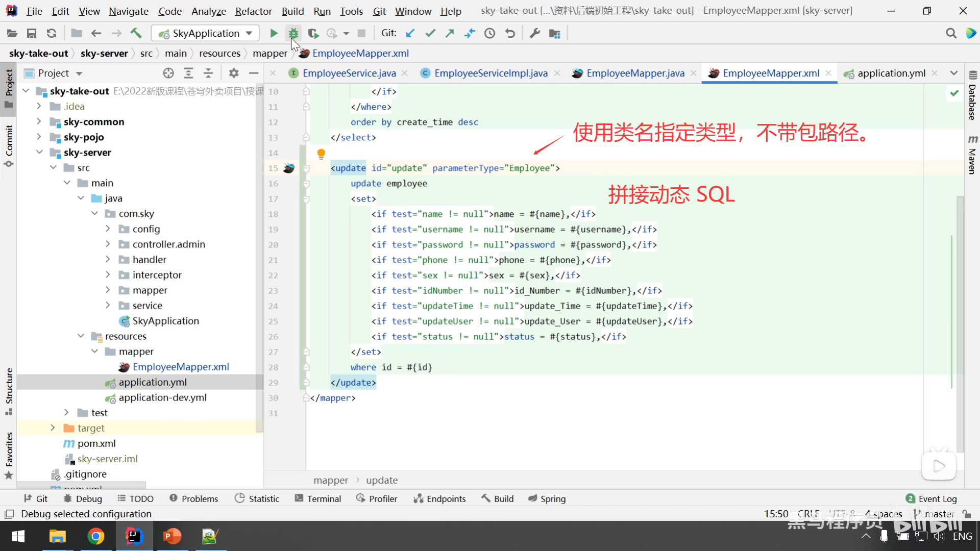Click Git commit checkmark icon
This screenshot has width=980, height=551.
point(430,33)
